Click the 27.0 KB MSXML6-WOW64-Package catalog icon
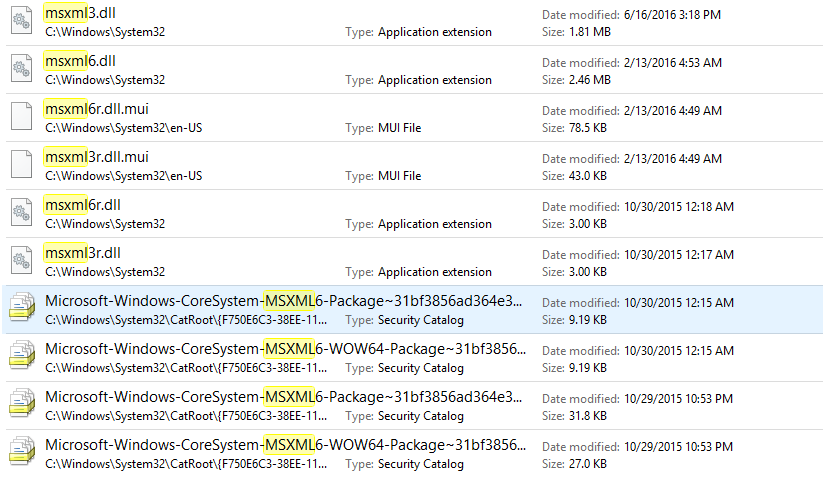 22,451
